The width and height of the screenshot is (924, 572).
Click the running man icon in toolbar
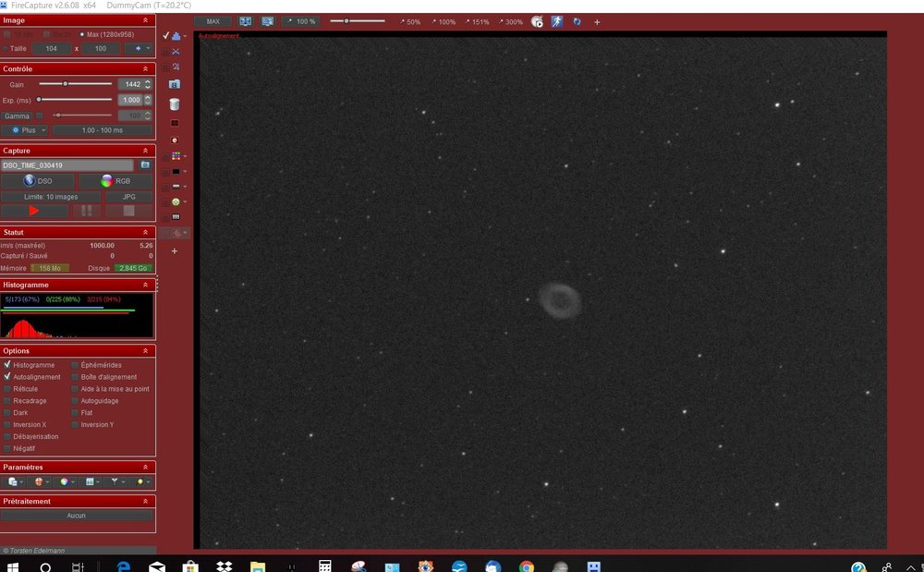coord(557,22)
